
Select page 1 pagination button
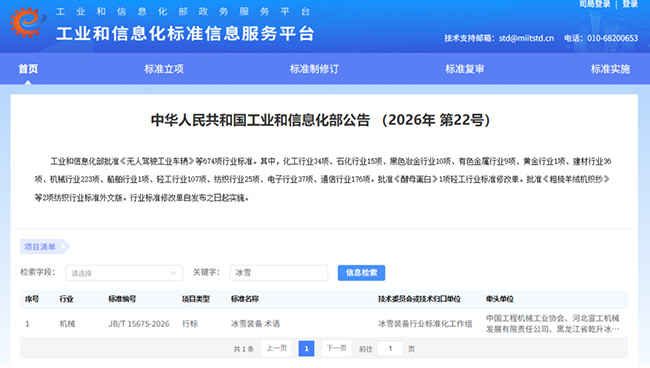point(306,349)
